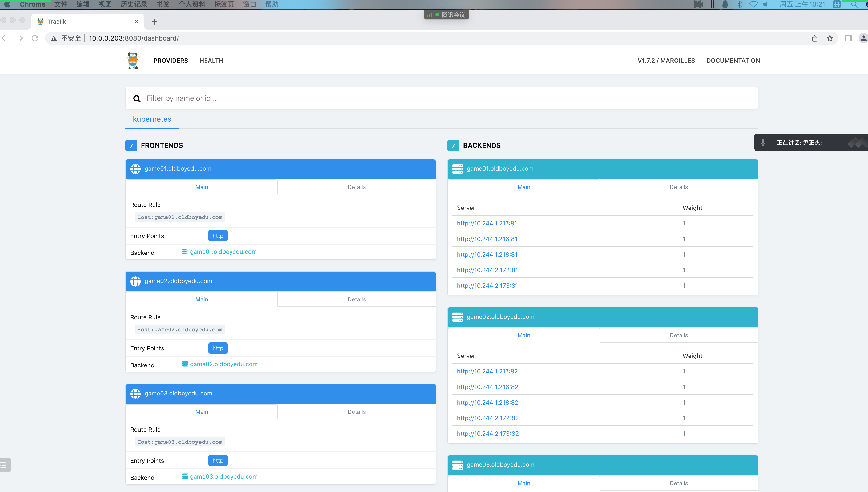Open Chrome side panel icon

848,38
